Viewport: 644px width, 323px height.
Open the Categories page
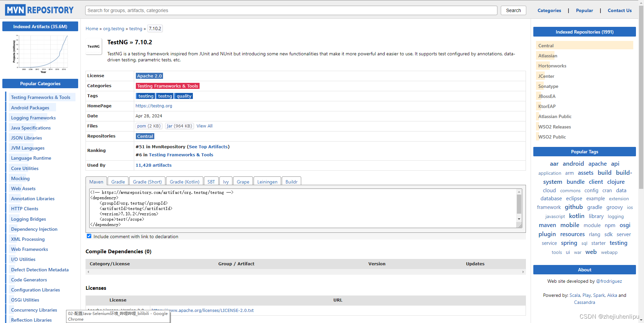(549, 10)
